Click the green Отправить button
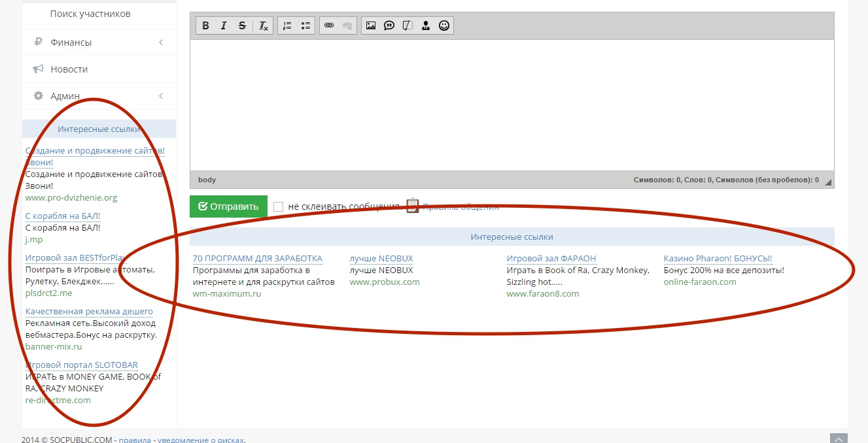This screenshot has width=868, height=443. 228,206
